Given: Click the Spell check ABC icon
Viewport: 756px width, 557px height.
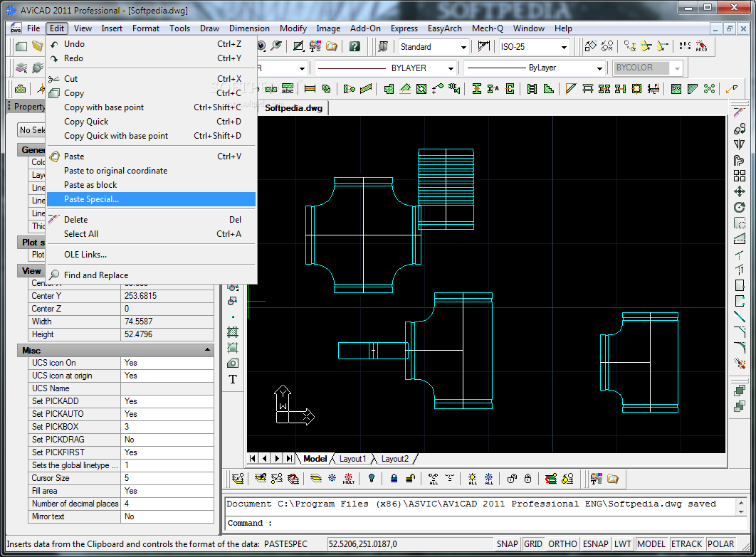Looking at the screenshot, I should 685,46.
